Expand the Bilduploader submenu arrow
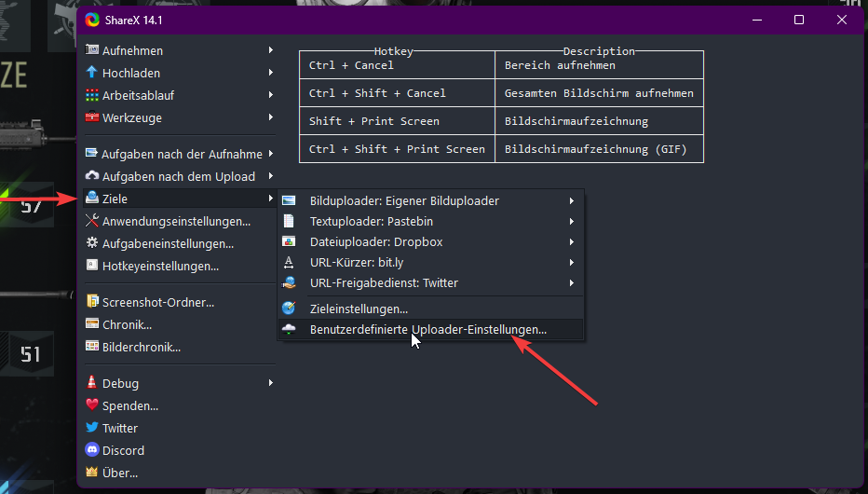 (x=571, y=201)
